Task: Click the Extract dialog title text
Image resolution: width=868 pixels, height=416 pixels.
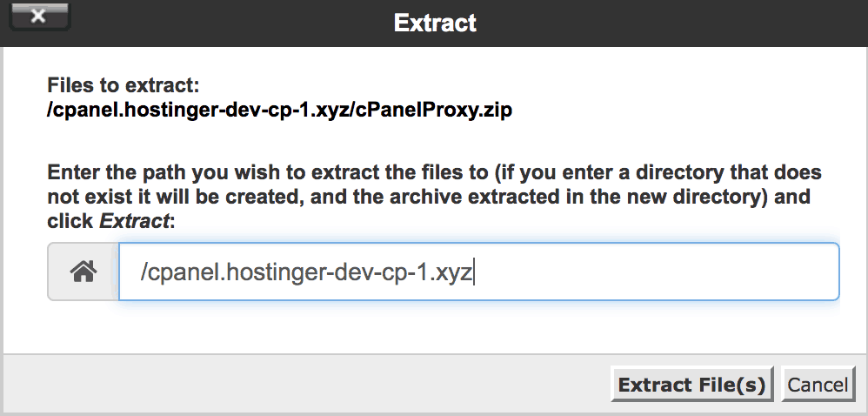Action: (436, 22)
